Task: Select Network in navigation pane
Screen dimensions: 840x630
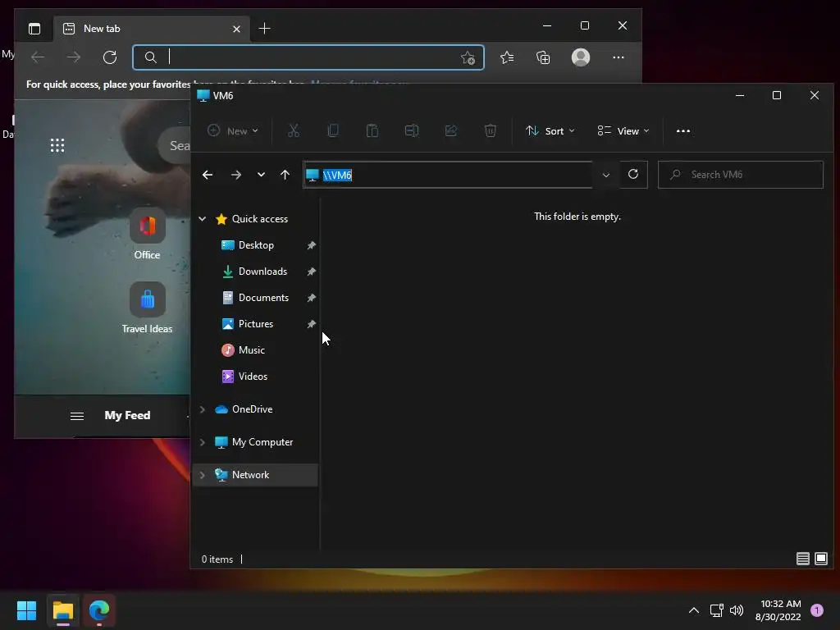Action: pos(256,475)
